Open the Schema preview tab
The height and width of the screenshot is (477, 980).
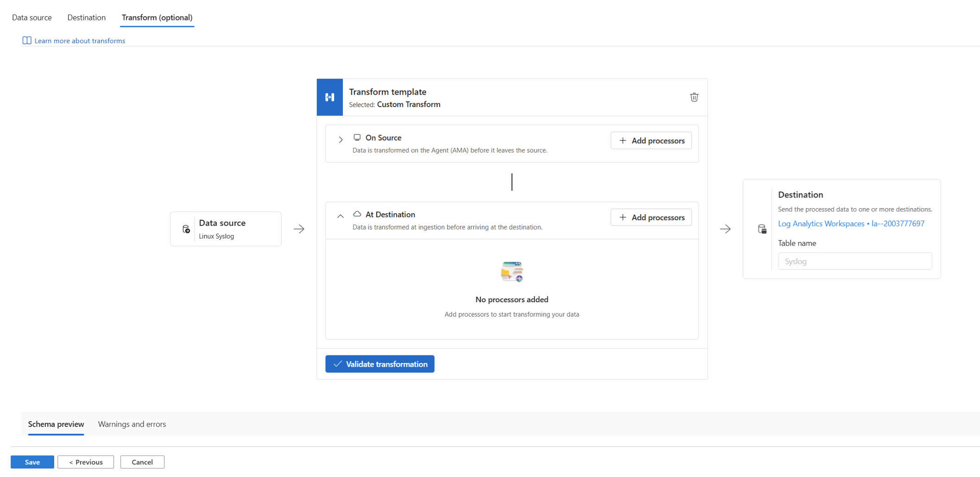[x=56, y=424]
